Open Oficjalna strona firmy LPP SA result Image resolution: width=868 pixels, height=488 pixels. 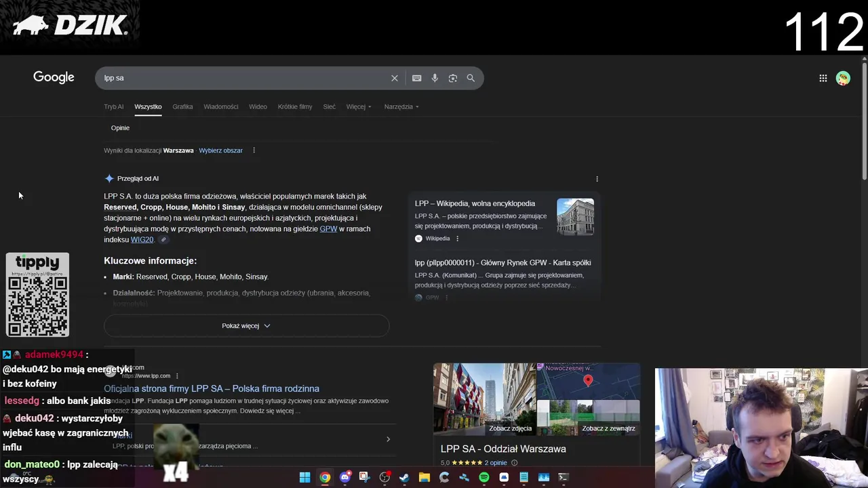(212, 388)
